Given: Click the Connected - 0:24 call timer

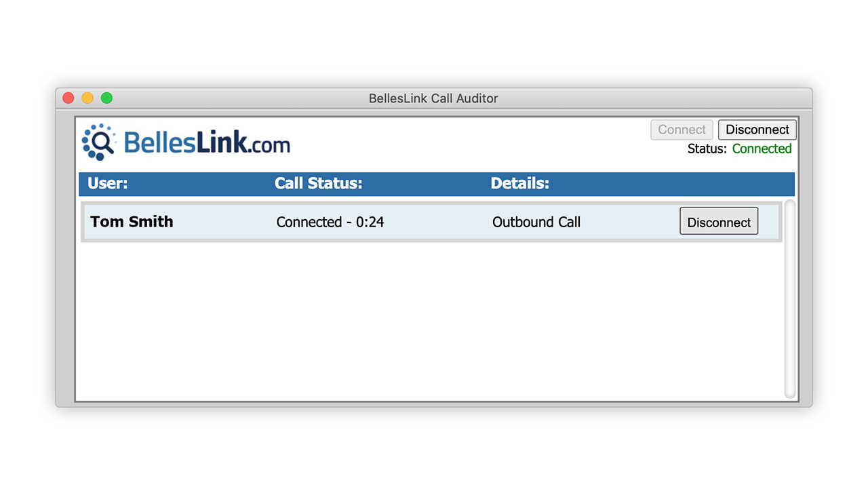Looking at the screenshot, I should [x=330, y=222].
